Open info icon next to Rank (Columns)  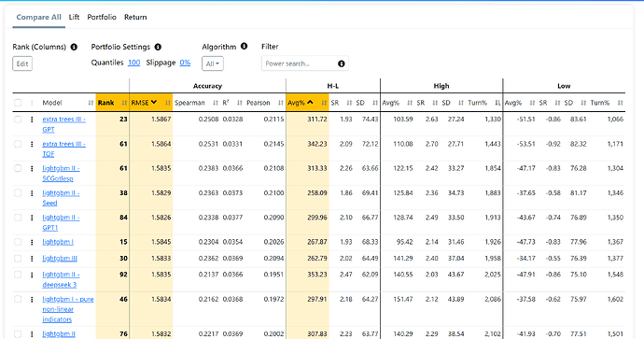[74, 47]
